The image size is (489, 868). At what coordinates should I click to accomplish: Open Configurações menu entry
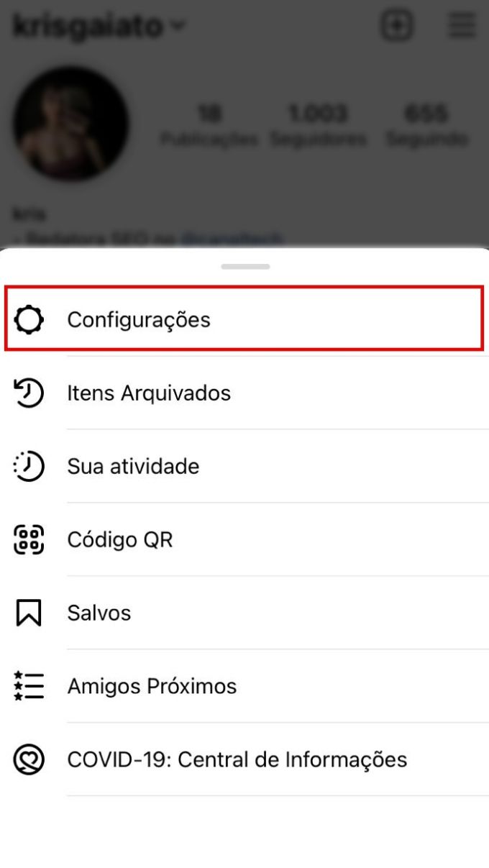click(244, 320)
